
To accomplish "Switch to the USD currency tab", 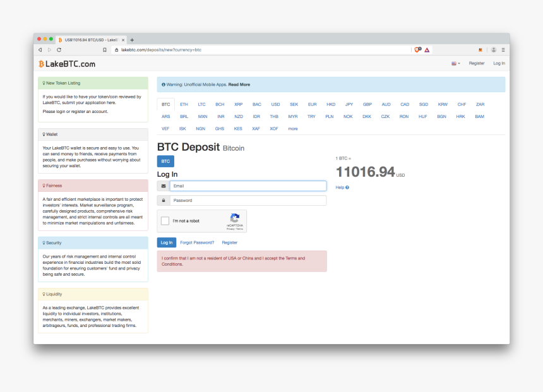I will 275,105.
